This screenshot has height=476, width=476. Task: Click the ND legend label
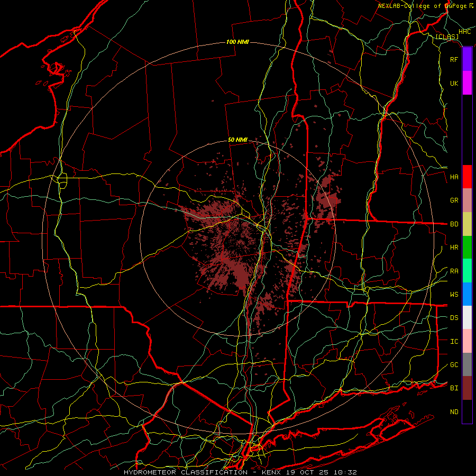(x=454, y=412)
